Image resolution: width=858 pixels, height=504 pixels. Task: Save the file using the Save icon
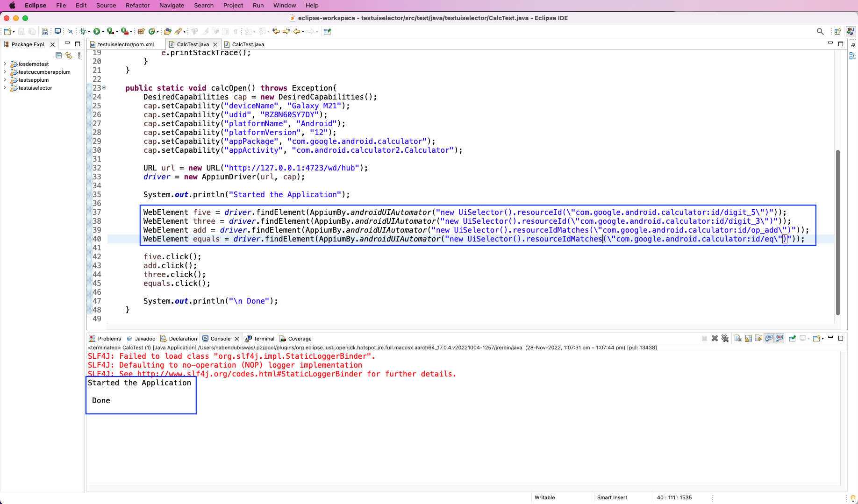click(x=21, y=31)
